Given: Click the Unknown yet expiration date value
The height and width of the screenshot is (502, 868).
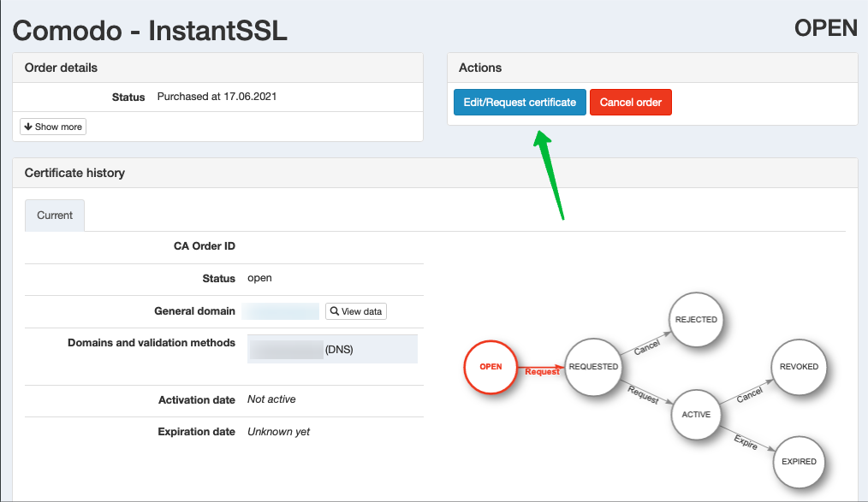Looking at the screenshot, I should click(x=278, y=432).
